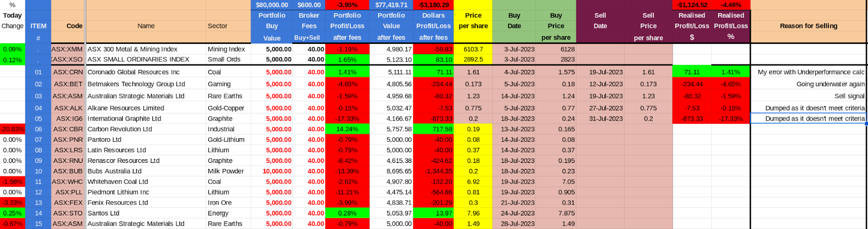Select the Renascor Resources Ltd name cell
The height and width of the screenshot is (229, 868).
[146, 161]
